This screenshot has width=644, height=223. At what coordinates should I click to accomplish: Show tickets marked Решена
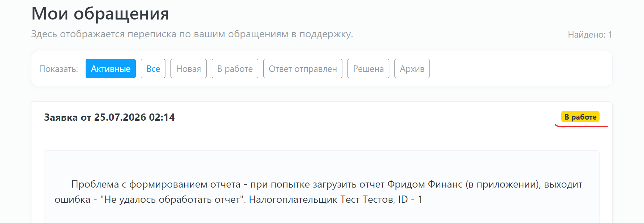tap(368, 69)
